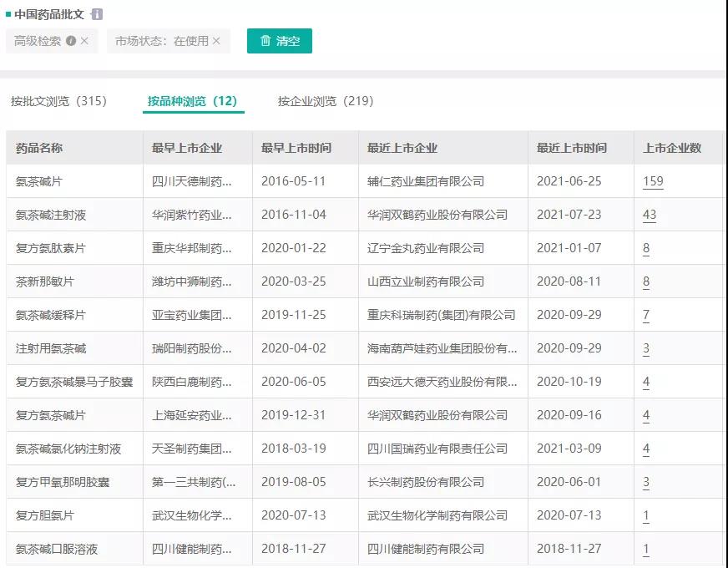Select the 按品种浏览 (12) tab

click(x=193, y=101)
